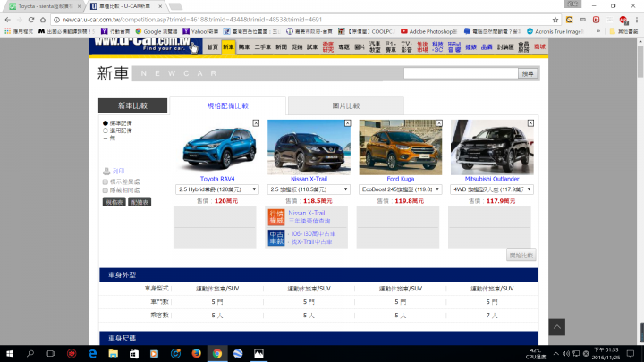Open the red square extension icon
644x362 pixels.
596,20
